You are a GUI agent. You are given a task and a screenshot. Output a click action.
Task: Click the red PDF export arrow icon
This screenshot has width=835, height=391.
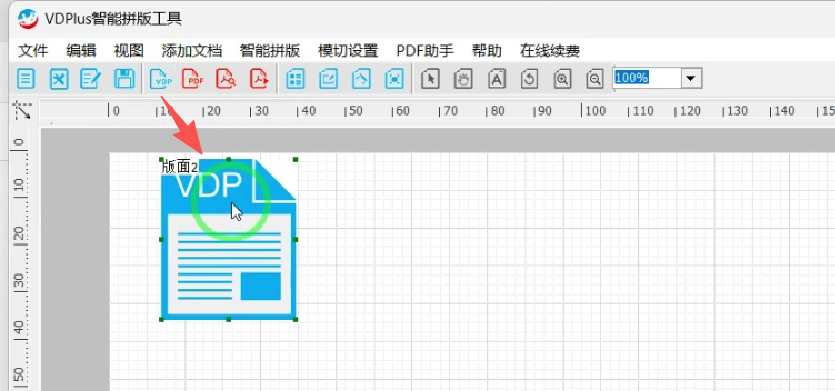259,79
